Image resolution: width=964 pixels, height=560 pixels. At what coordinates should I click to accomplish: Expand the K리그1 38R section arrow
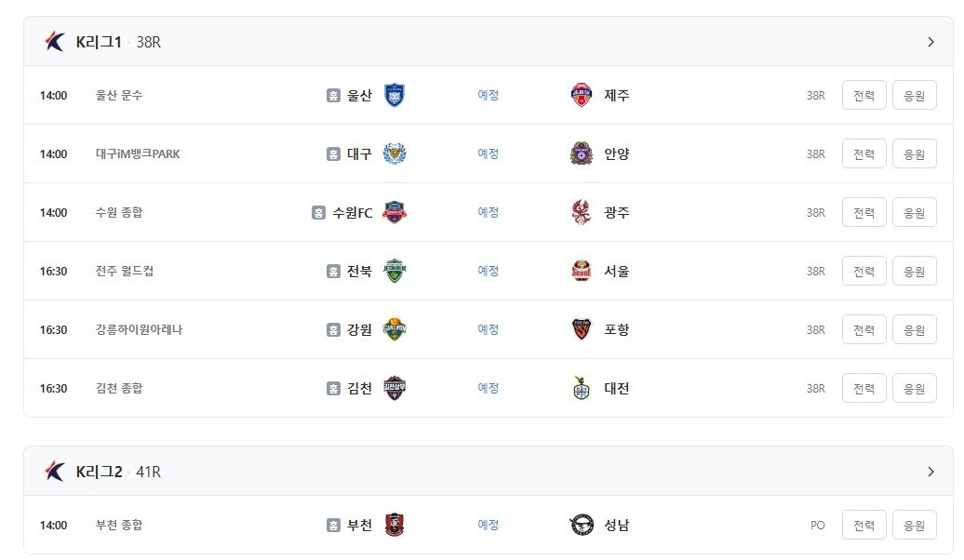pos(931,42)
